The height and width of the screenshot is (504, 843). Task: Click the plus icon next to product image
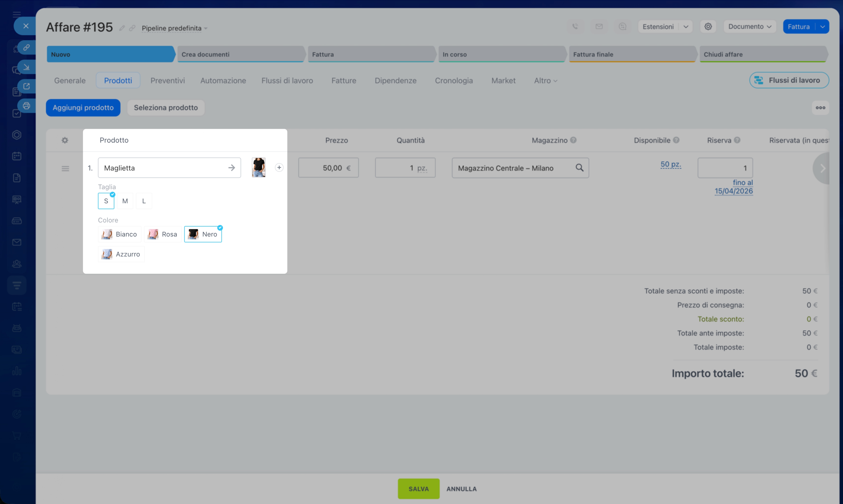(279, 167)
